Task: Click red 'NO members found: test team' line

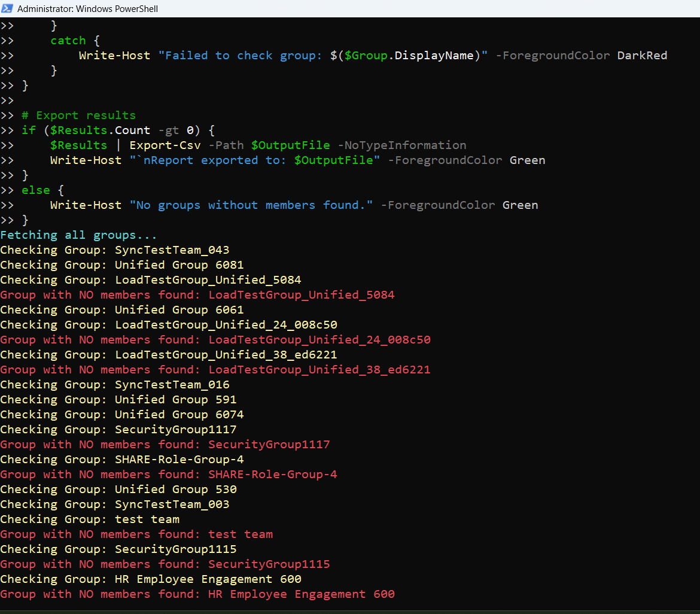Action: coord(136,534)
